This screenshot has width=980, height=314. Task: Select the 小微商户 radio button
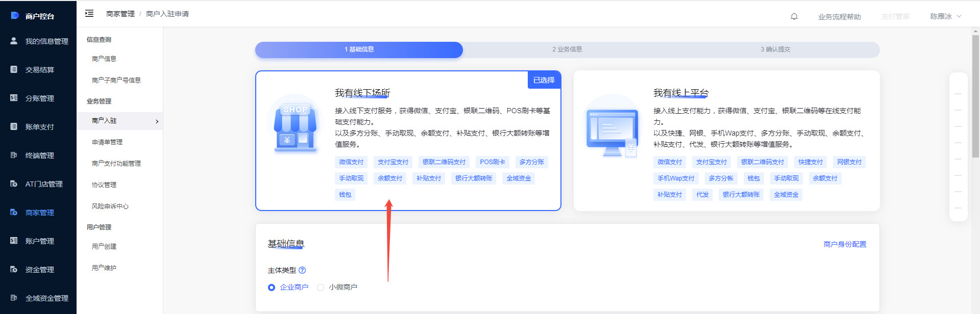[321, 287]
